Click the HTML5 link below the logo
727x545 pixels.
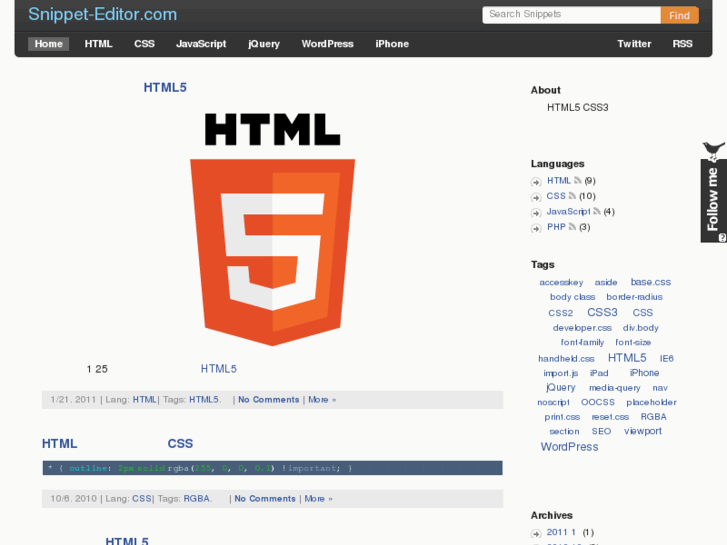point(218,369)
